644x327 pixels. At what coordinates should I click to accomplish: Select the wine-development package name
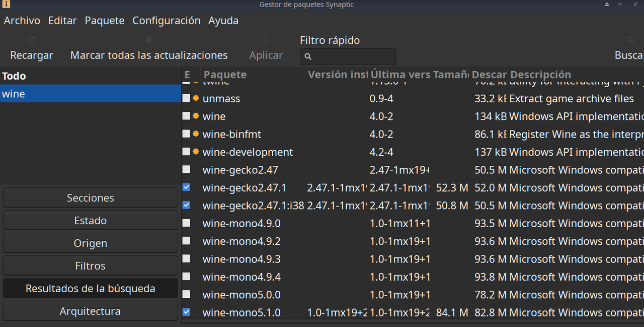(248, 152)
